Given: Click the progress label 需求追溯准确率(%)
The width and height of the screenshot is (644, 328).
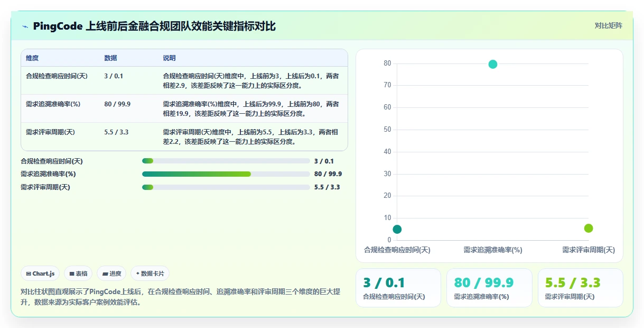Looking at the screenshot, I should [x=48, y=174].
